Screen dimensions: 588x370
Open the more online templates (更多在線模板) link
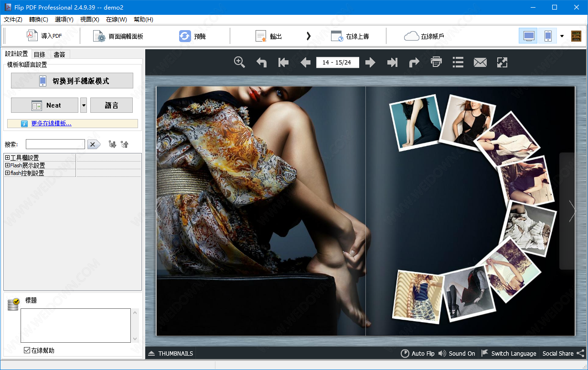51,123
